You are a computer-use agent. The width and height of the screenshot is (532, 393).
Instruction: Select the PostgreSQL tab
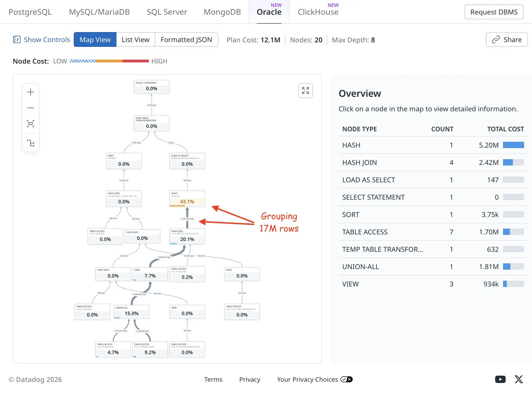(x=30, y=12)
